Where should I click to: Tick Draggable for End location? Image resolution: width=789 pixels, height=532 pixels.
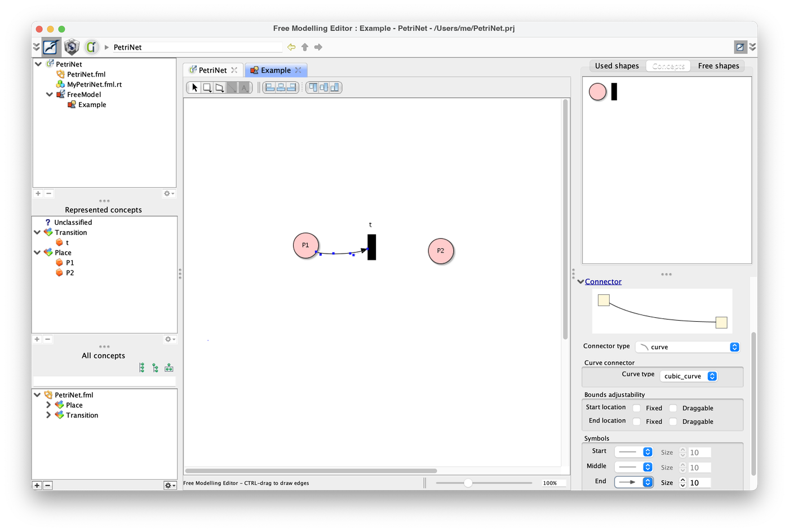673,422
